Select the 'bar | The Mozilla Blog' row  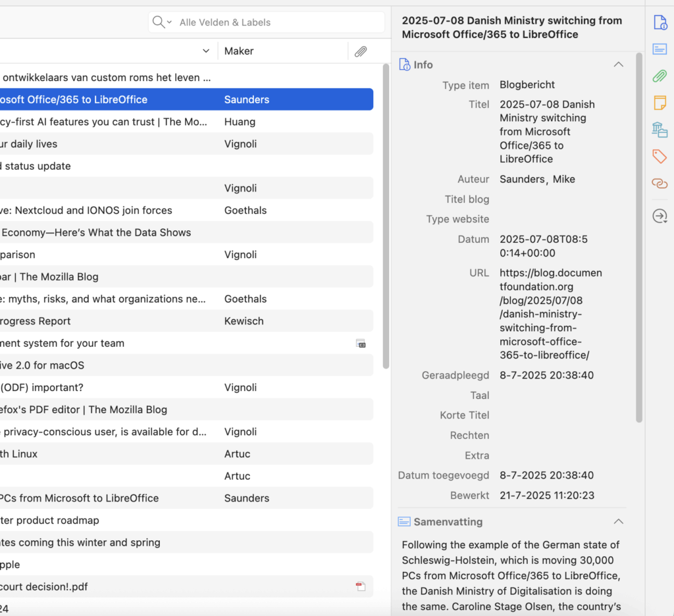(x=186, y=277)
